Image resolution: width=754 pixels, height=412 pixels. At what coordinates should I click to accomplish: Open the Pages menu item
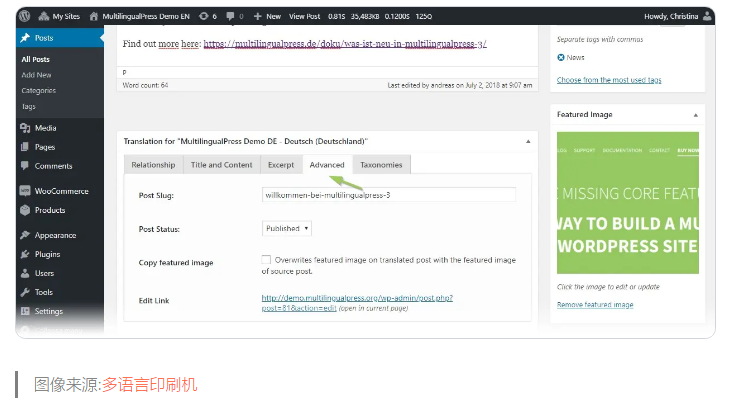(45, 147)
